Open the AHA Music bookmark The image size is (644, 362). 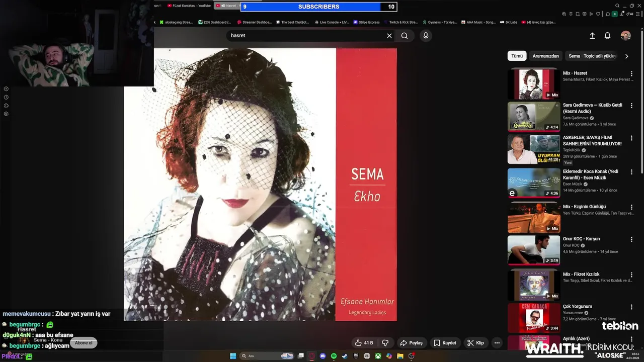tap(478, 22)
